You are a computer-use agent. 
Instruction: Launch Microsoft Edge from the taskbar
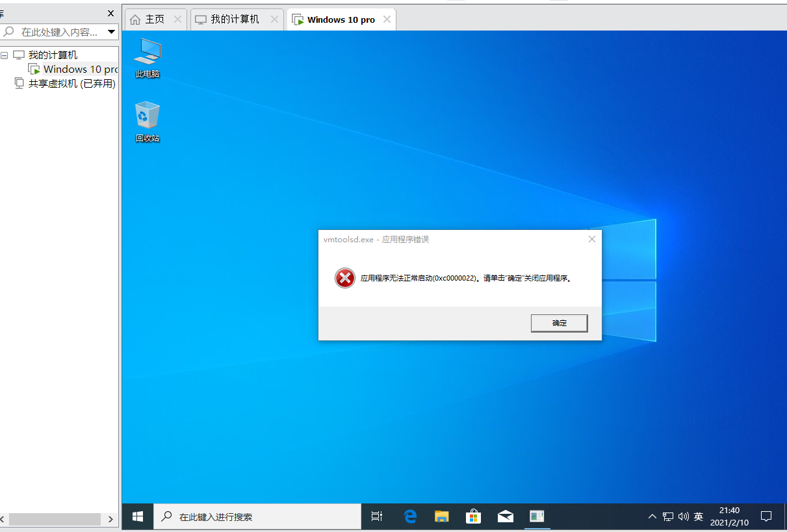(x=410, y=516)
